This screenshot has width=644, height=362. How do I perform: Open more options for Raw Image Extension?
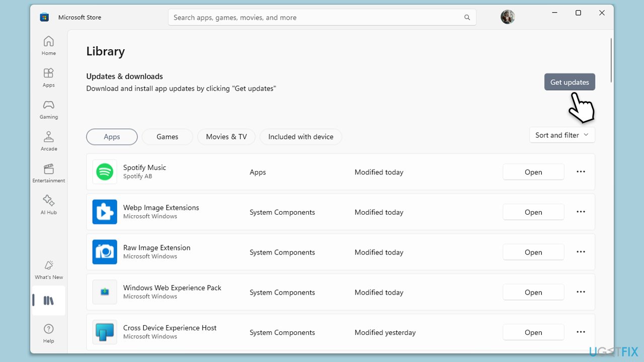point(581,252)
